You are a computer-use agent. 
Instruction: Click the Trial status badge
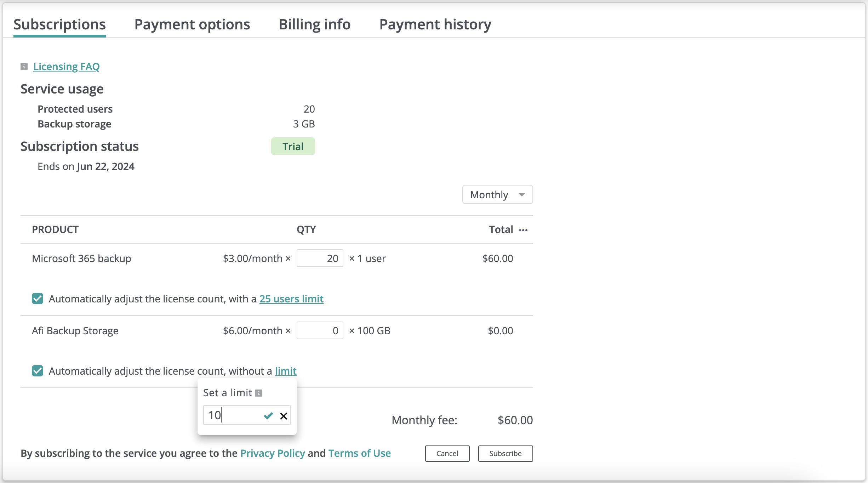pos(293,146)
